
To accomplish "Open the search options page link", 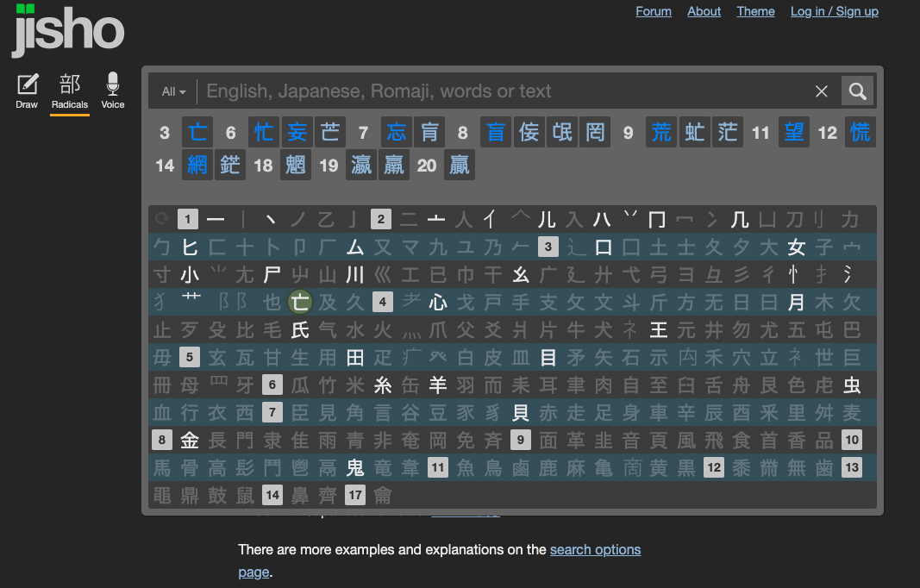I will [x=595, y=549].
